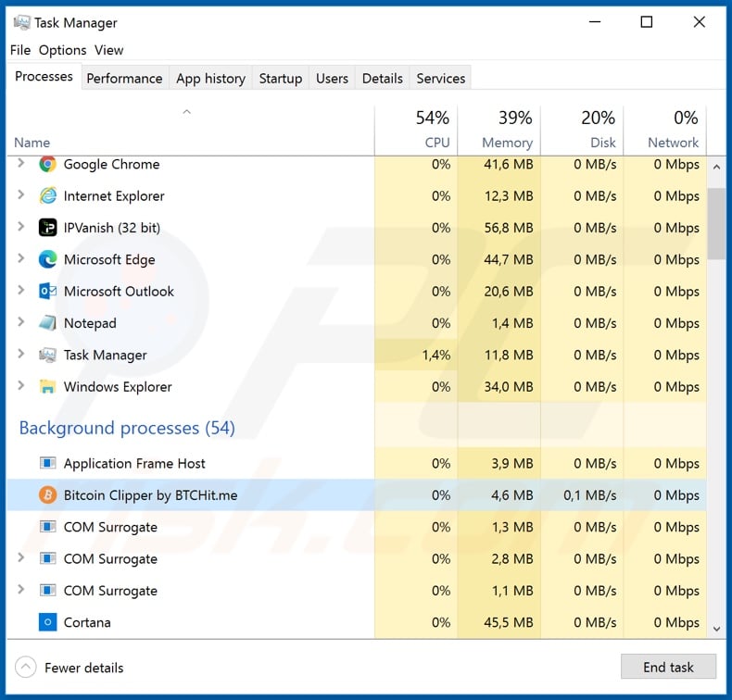732x700 pixels.
Task: Click the Windows Explorer folder icon
Action: tap(47, 387)
